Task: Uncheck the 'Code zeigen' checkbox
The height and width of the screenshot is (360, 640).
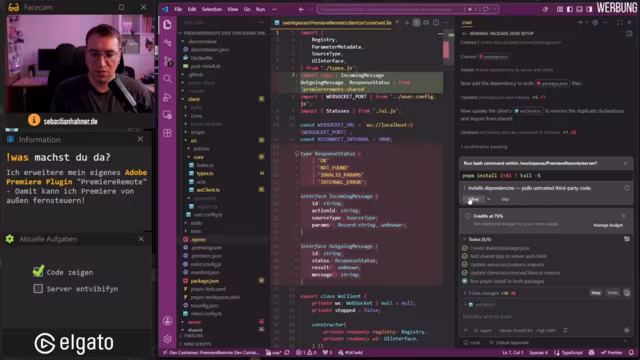Action: click(x=38, y=271)
